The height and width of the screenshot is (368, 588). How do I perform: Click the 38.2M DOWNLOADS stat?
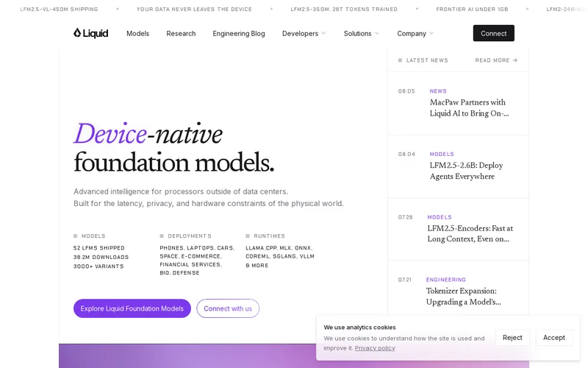pos(101,257)
